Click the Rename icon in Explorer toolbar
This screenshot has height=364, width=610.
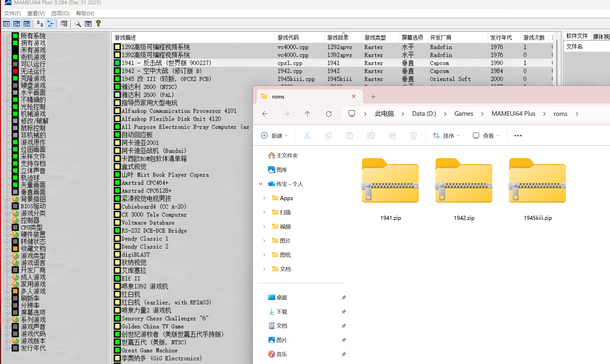371,136
